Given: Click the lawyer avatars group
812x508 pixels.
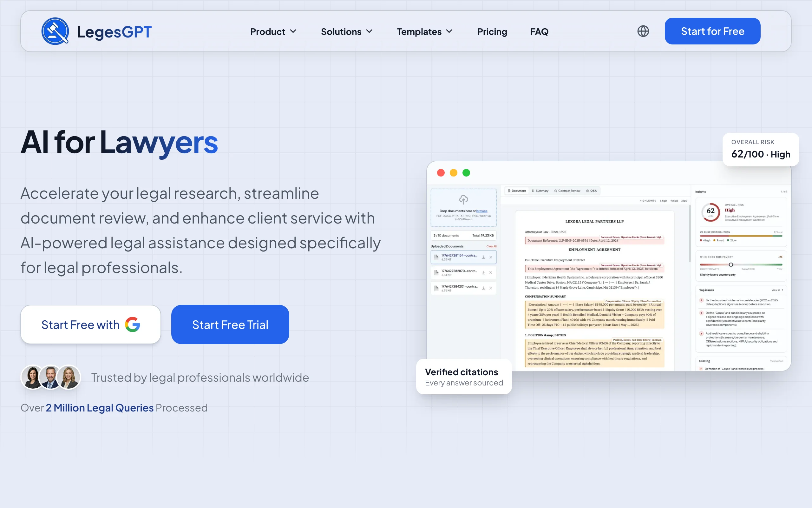Looking at the screenshot, I should tap(51, 377).
